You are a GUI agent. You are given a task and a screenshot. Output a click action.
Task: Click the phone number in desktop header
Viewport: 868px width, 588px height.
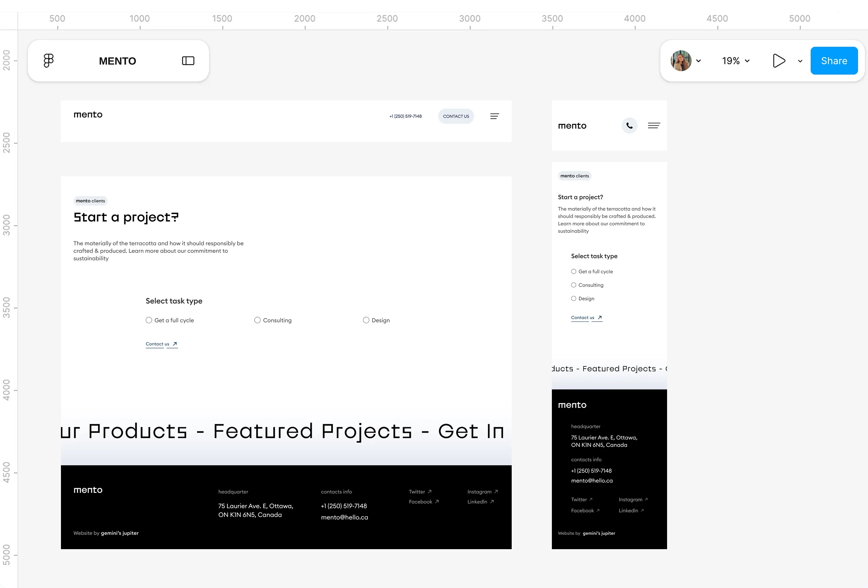405,116
